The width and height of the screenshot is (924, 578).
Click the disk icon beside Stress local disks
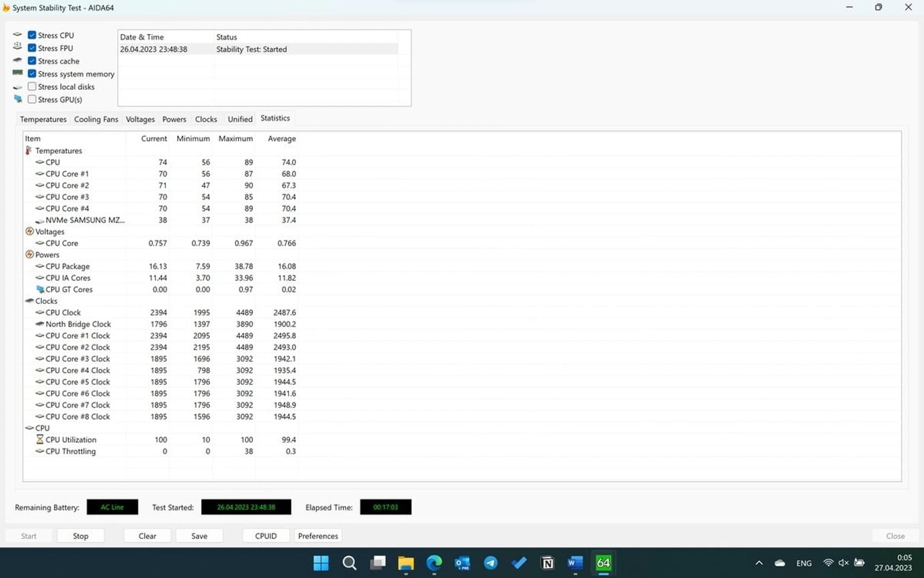coord(18,87)
